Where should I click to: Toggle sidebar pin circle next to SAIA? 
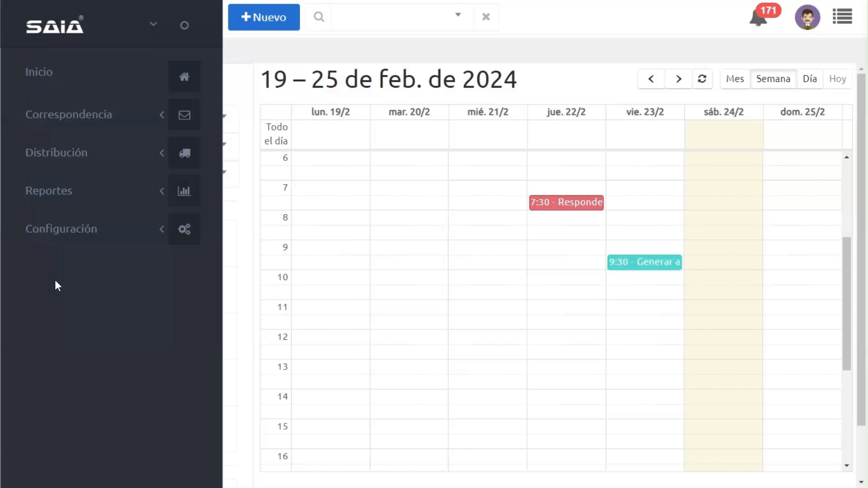pos(184,25)
